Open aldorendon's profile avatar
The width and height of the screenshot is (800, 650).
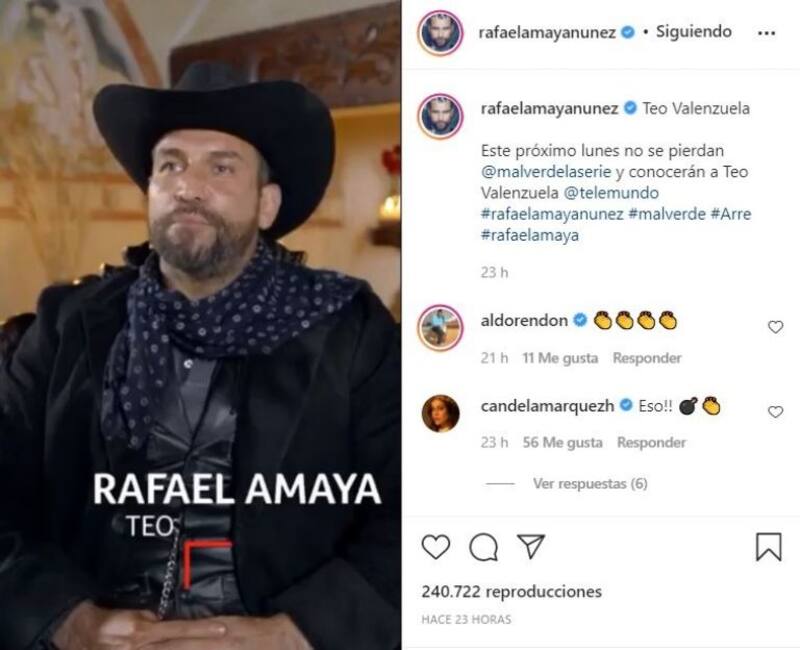(440, 329)
